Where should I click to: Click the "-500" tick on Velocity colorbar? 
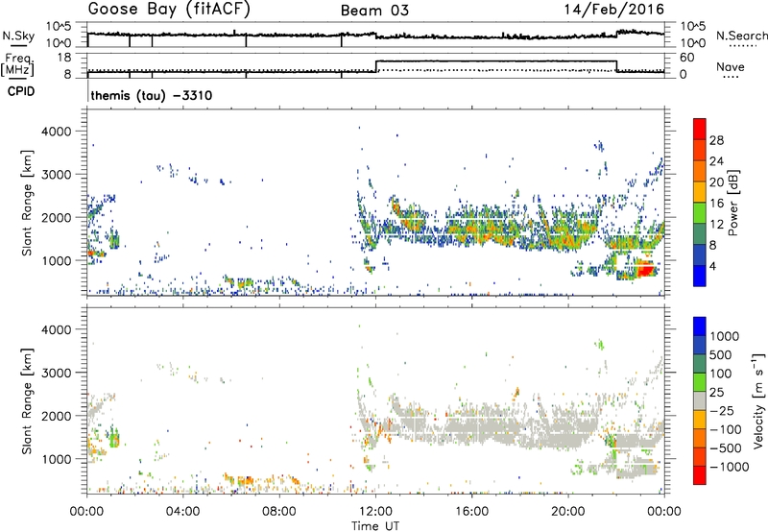[726, 447]
